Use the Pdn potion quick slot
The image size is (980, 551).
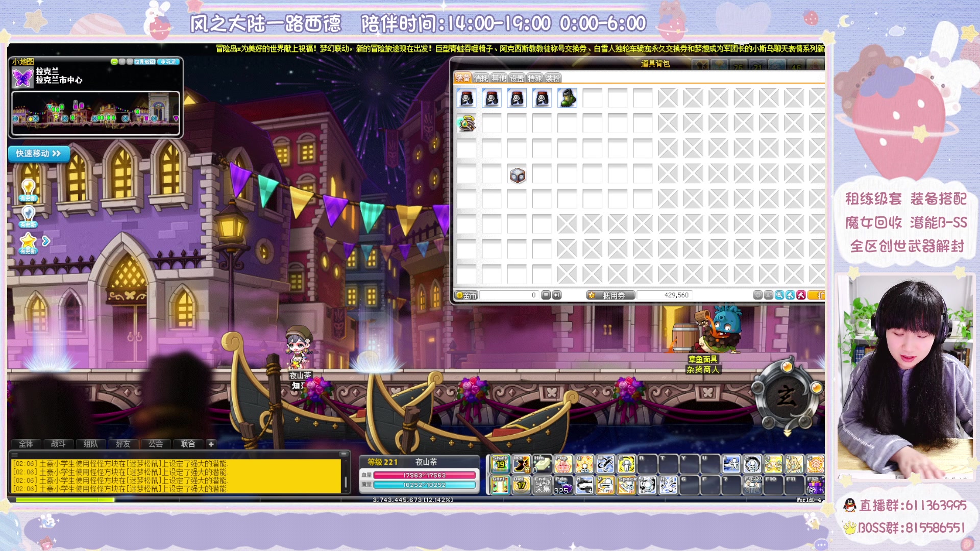(x=563, y=485)
